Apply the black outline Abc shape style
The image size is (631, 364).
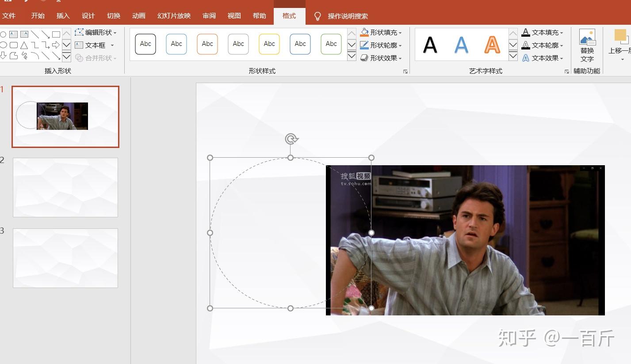[x=145, y=44]
